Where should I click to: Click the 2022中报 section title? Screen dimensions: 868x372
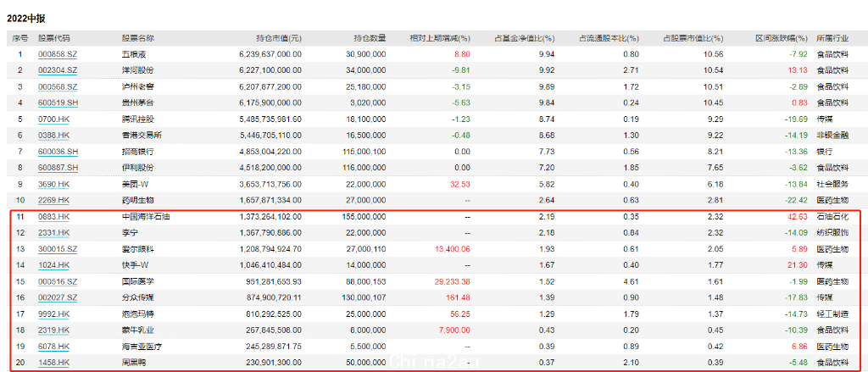[26, 18]
